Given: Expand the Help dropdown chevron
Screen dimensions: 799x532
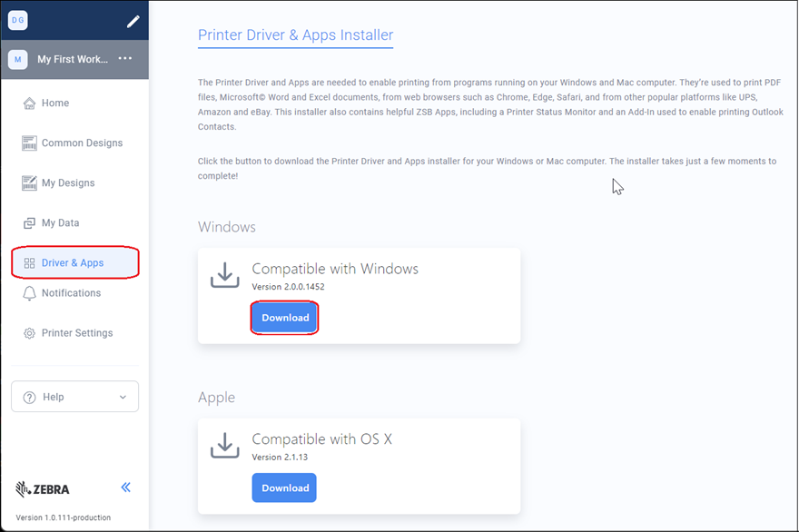Looking at the screenshot, I should point(123,398).
